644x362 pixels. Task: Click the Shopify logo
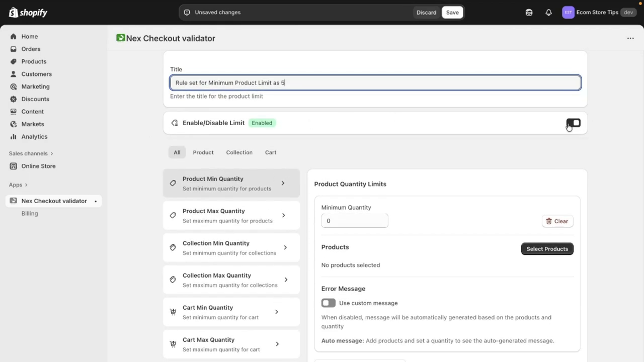pyautogui.click(x=28, y=13)
